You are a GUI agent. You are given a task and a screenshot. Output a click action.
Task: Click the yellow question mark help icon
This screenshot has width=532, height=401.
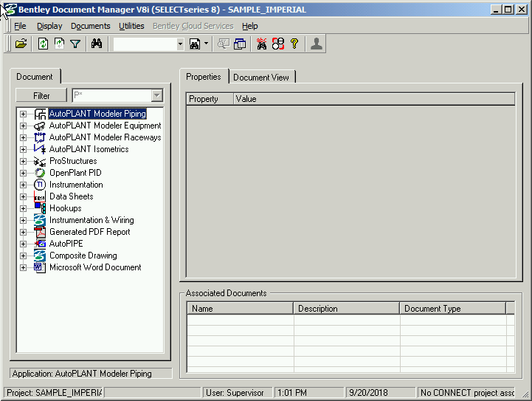[294, 44]
